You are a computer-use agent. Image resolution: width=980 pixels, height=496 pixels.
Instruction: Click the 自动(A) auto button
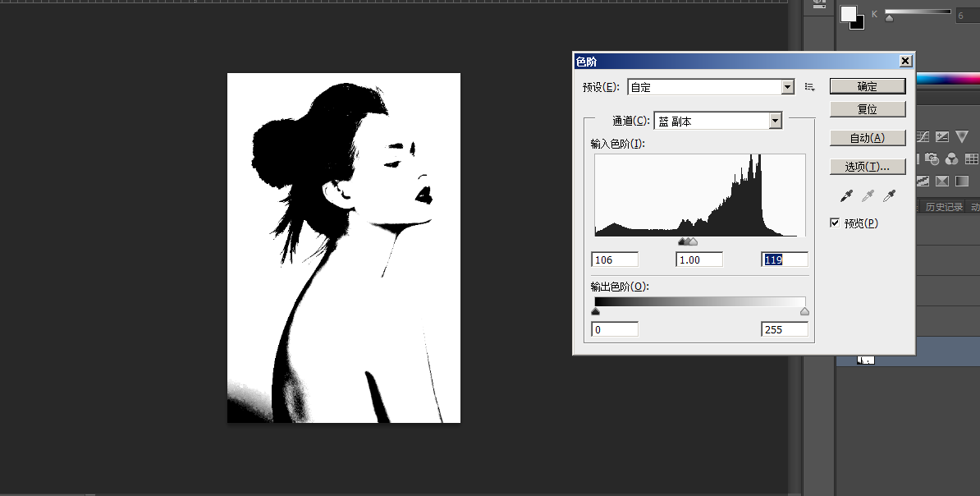868,138
